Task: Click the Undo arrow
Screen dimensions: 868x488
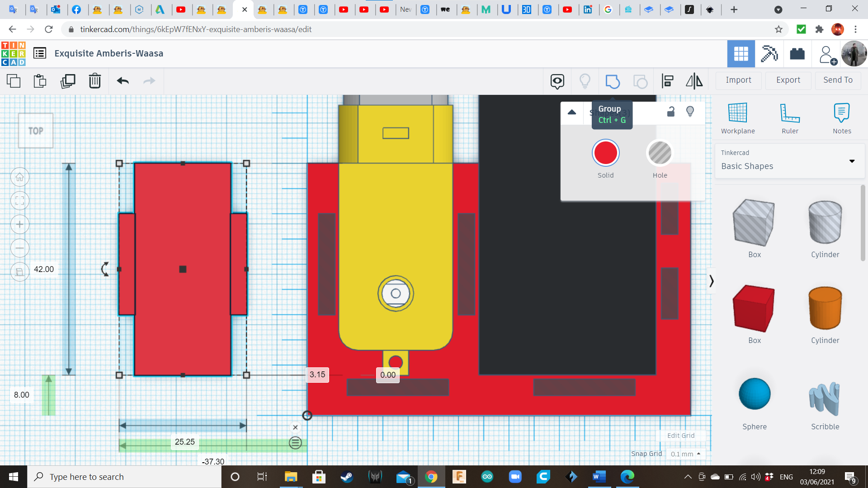Action: coord(123,81)
